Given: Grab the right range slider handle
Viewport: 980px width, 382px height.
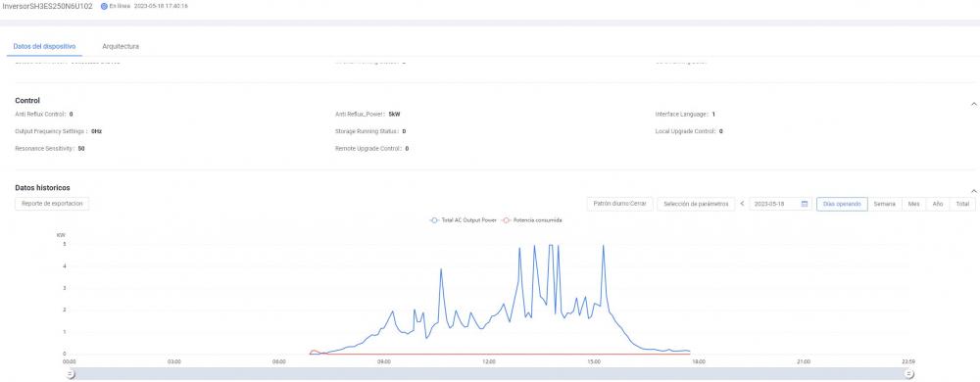Looking at the screenshot, I should pos(910,374).
